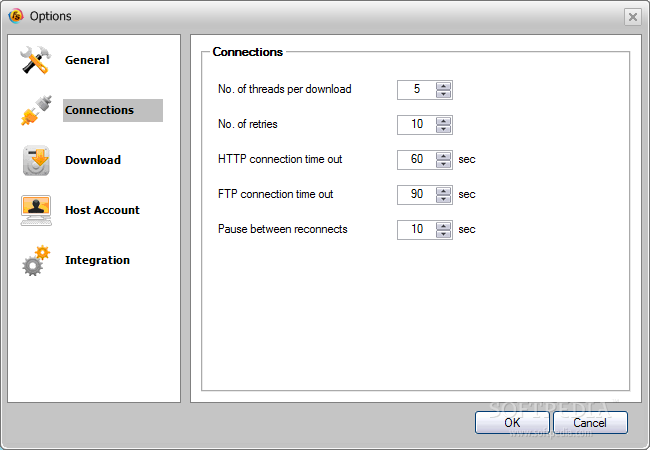Screen dimensions: 650x450
Task: Discard changes with the Cancel button
Action: [x=590, y=423]
